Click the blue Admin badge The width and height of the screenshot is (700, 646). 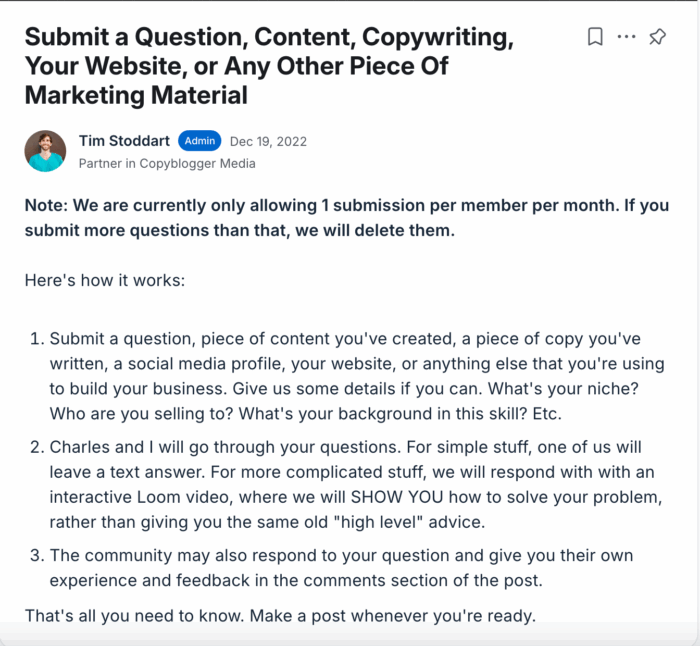199,141
